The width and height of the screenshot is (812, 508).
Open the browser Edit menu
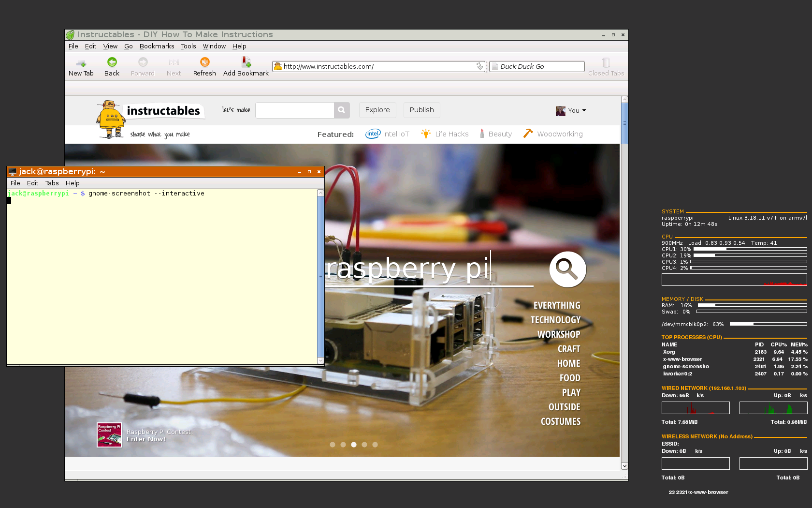click(90, 46)
